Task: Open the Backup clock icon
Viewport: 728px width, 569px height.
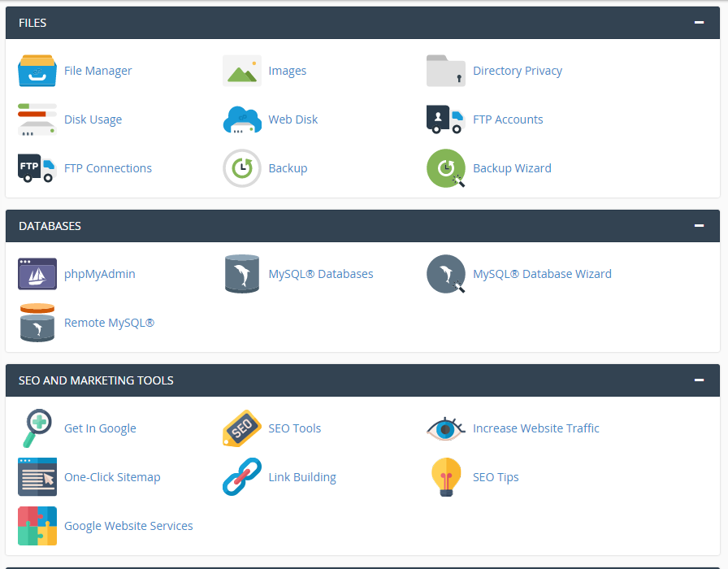Action: 241,168
